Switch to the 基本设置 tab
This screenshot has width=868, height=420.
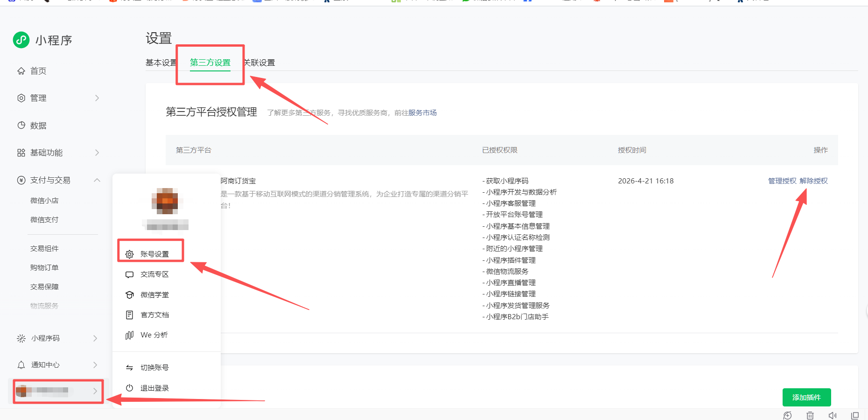pyautogui.click(x=161, y=63)
